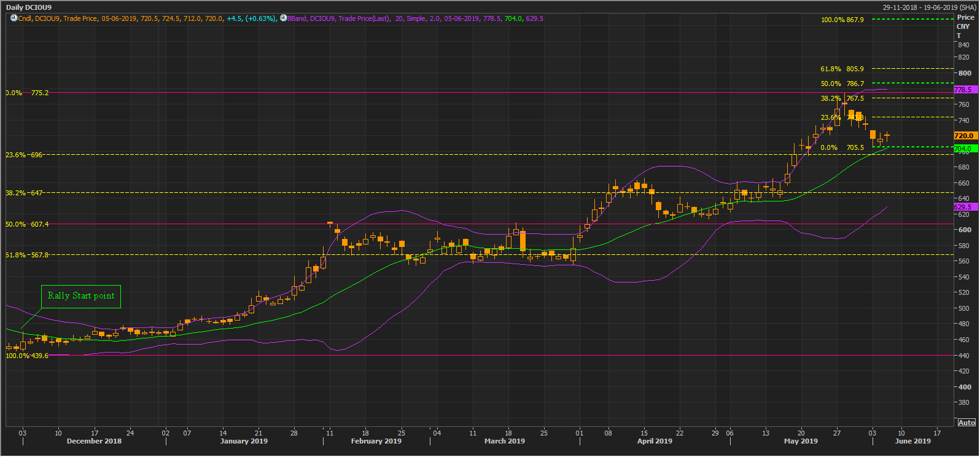This screenshot has height=457, width=980.
Task: Click the 500 price axis tick
Action: pyautogui.click(x=965, y=308)
